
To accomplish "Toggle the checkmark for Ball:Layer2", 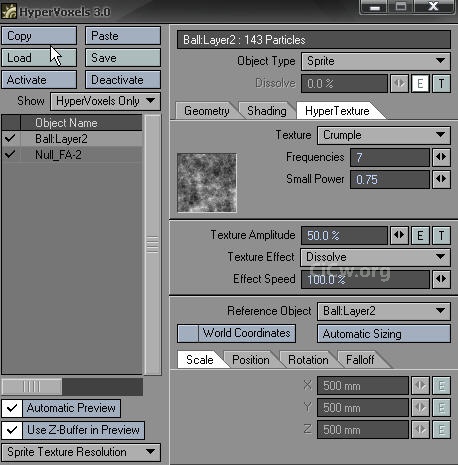I will point(11,138).
